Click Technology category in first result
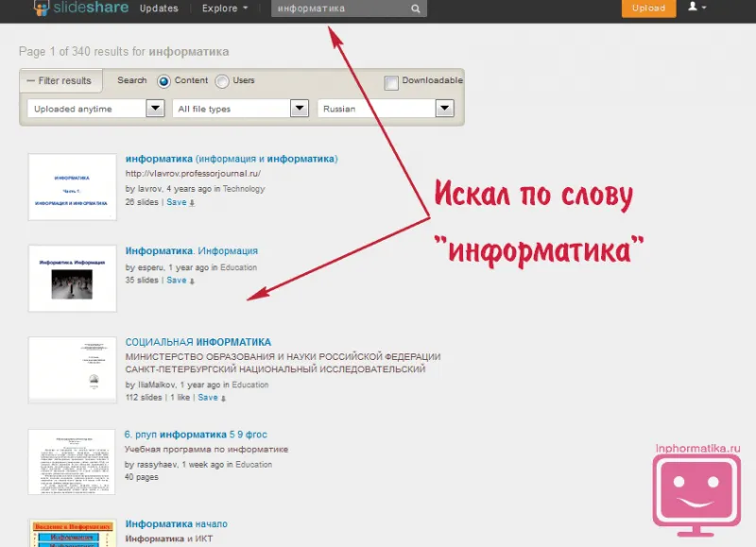This screenshot has width=756, height=547. 244,189
